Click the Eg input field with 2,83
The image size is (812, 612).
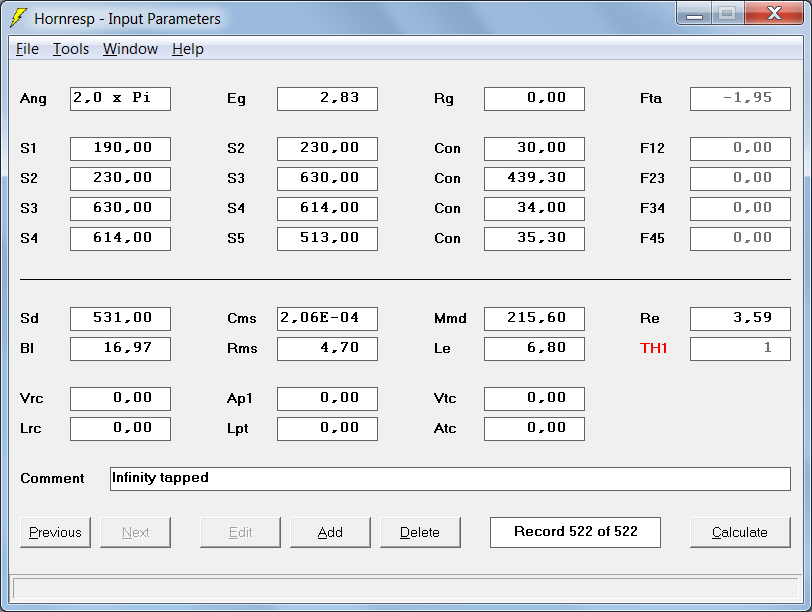click(327, 99)
